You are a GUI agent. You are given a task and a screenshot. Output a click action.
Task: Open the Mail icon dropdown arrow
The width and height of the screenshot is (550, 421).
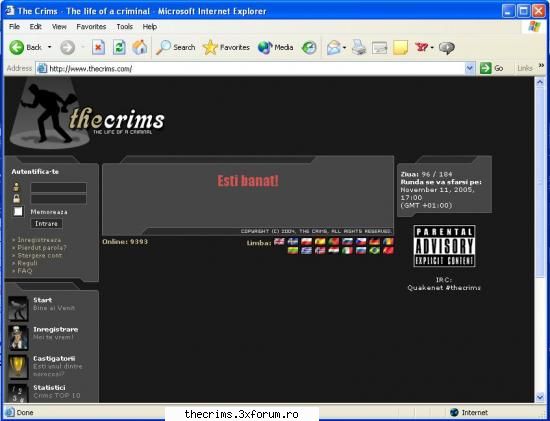tap(344, 47)
